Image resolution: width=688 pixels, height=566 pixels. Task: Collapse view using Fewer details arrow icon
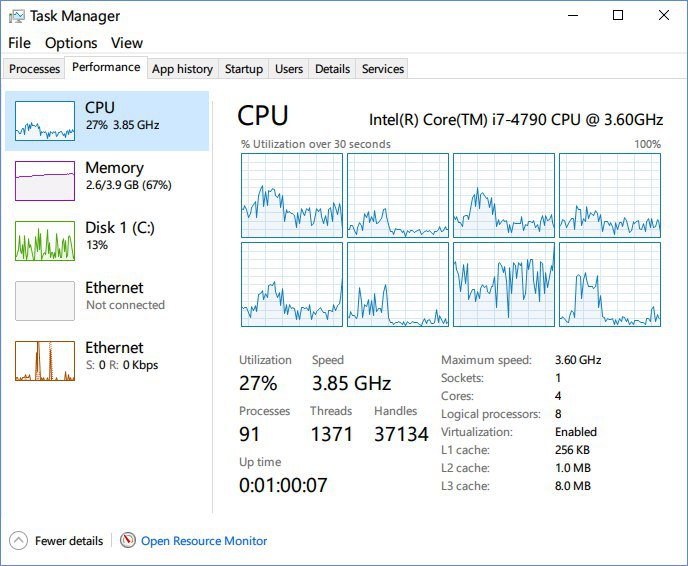point(18,540)
